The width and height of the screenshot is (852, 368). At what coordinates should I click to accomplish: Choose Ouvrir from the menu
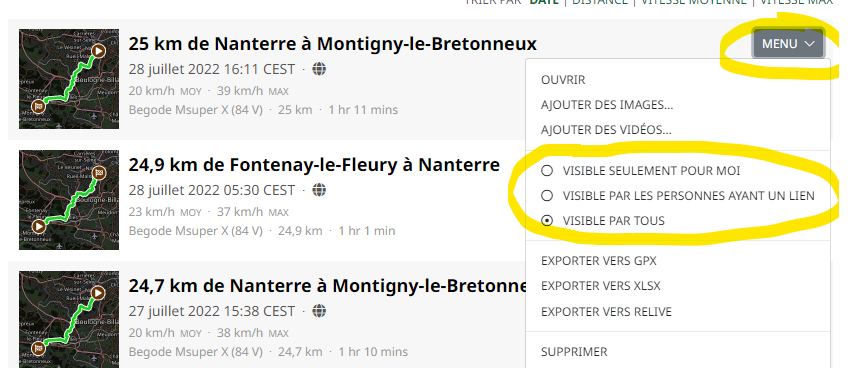(x=563, y=80)
